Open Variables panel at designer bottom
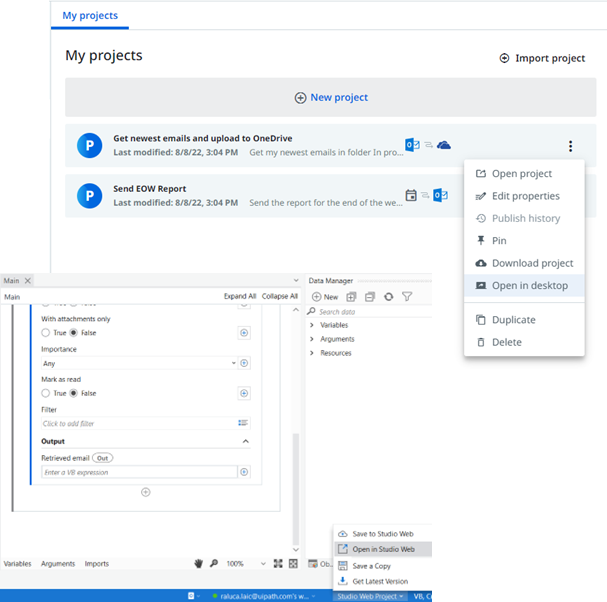This screenshot has height=602, width=607. tap(17, 564)
